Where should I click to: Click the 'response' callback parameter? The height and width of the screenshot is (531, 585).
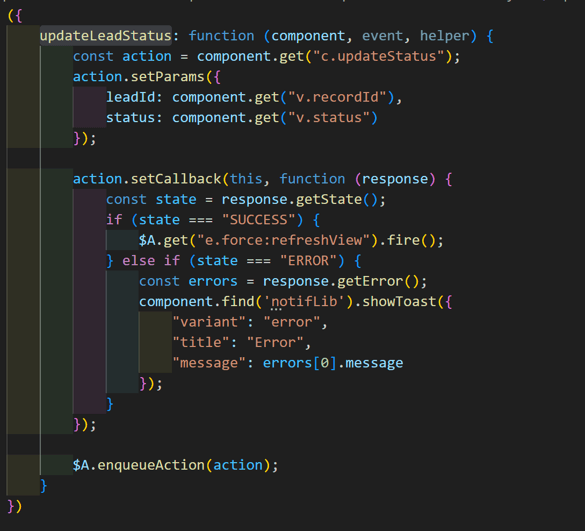tap(395, 179)
